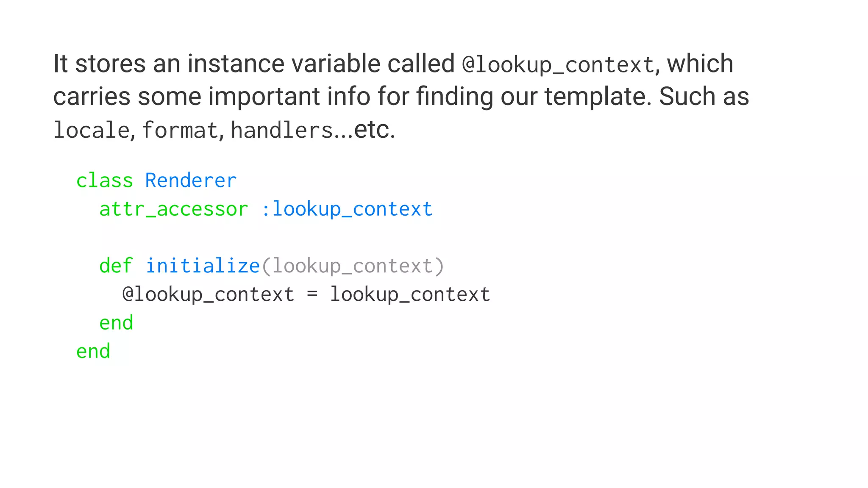Click the word "etc" after handlers
868x488 pixels.
371,129
